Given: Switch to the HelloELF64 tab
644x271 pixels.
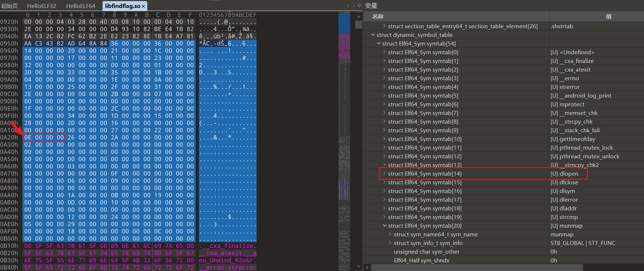Looking at the screenshot, I should pos(80,6).
